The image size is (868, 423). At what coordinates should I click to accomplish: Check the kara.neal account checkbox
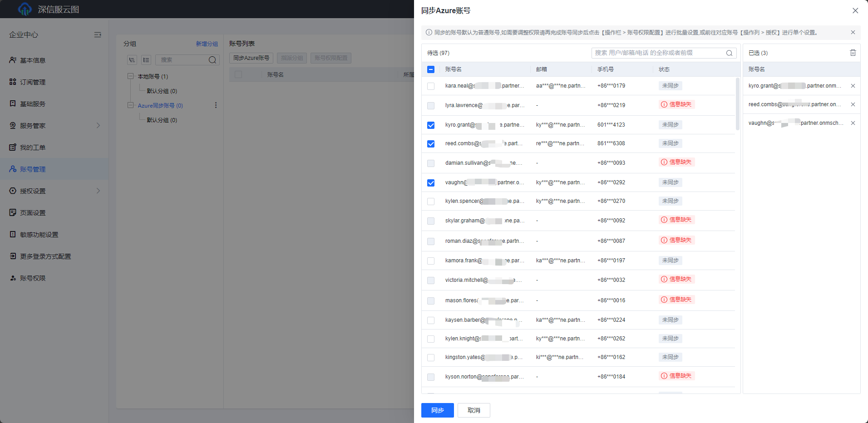click(x=431, y=86)
